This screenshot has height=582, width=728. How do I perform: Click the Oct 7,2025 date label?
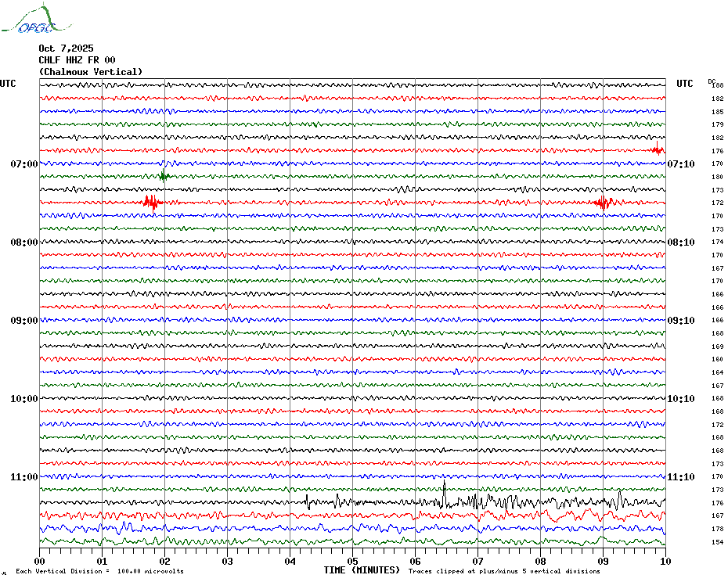(x=66, y=48)
